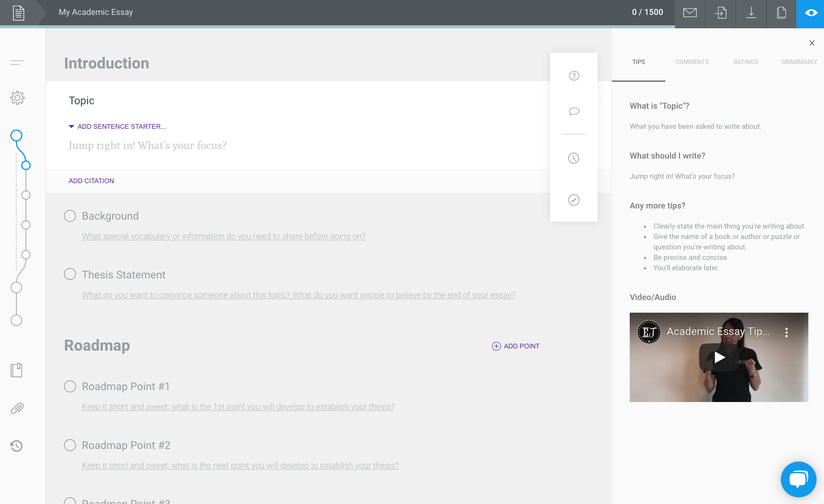Expand the Add Sentence Starter dropdown

(118, 127)
